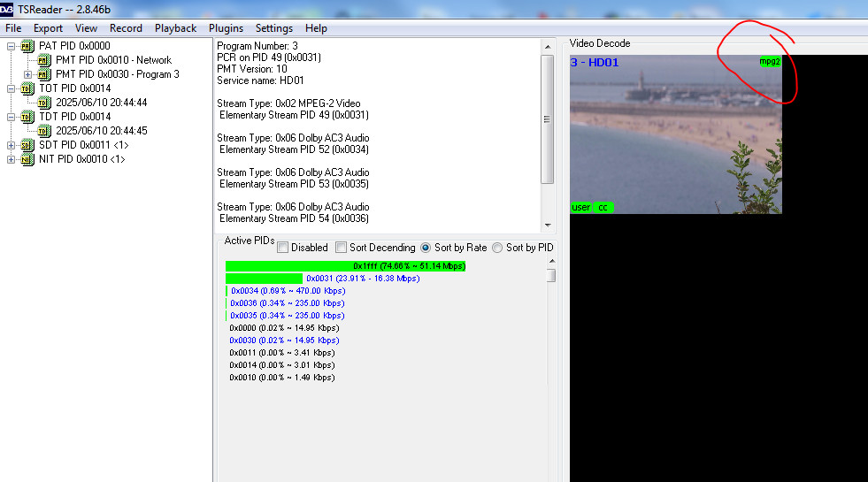868x482 pixels.
Task: Select the 2025/06/10 20:44:45 time entry
Action: pos(101,131)
